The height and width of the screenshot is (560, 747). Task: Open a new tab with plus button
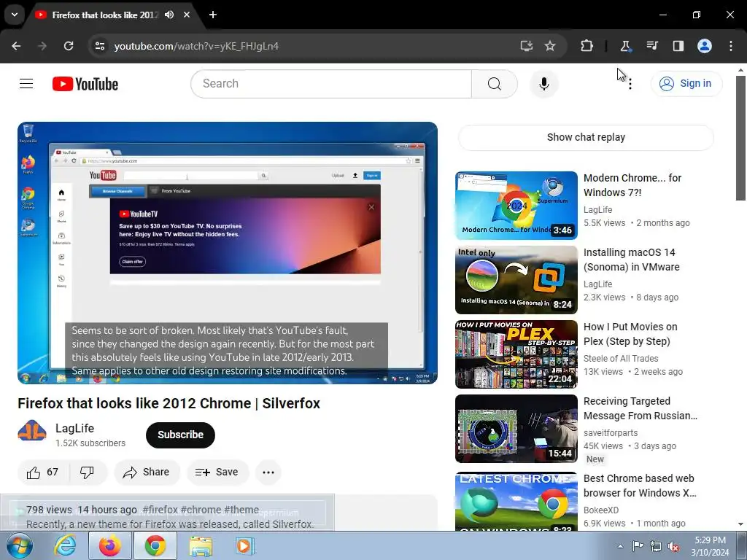coord(213,15)
